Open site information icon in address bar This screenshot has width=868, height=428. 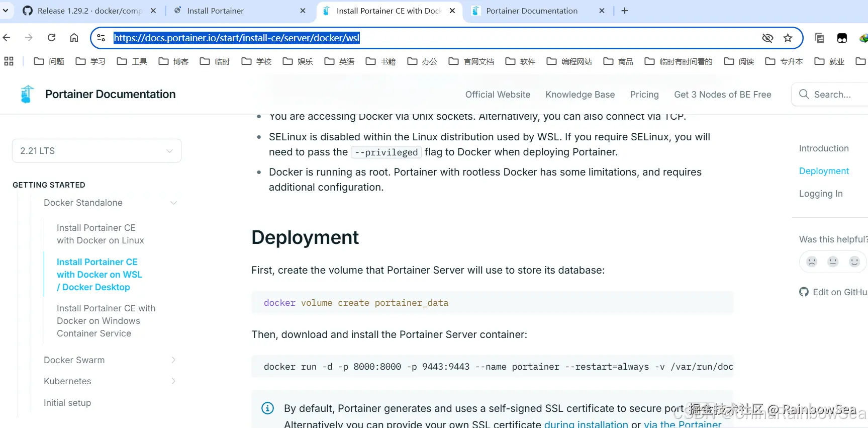pyautogui.click(x=101, y=38)
